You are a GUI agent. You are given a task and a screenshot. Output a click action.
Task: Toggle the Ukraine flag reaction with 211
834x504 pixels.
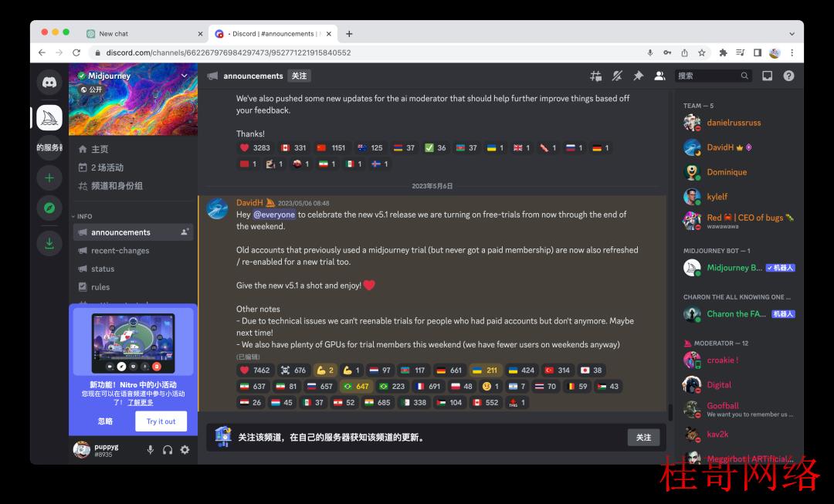coord(485,370)
